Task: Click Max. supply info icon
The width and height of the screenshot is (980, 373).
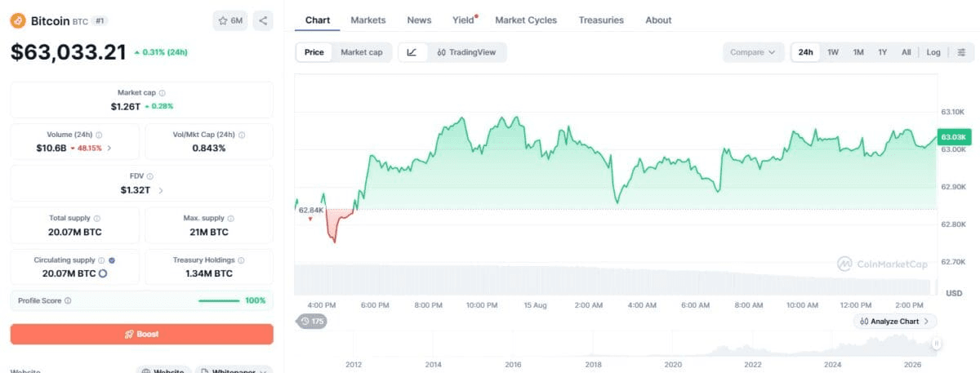Action: point(231,219)
